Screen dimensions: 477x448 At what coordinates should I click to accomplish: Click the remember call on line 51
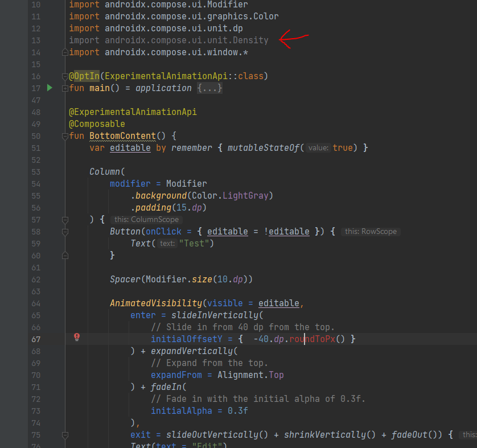click(192, 148)
